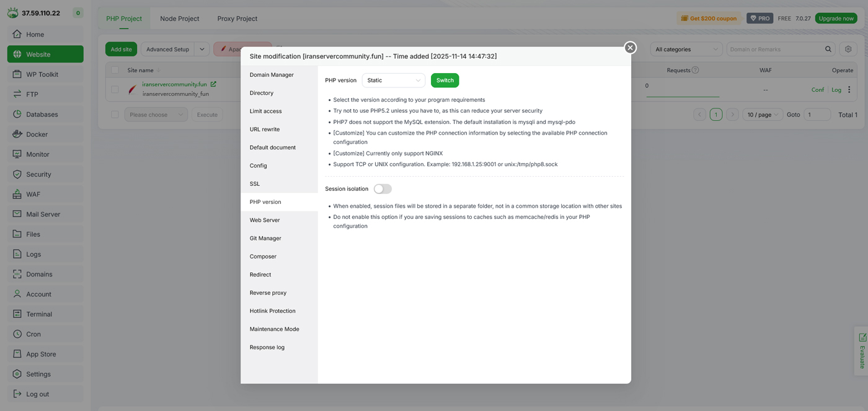Click the green Switch button

coord(445,81)
